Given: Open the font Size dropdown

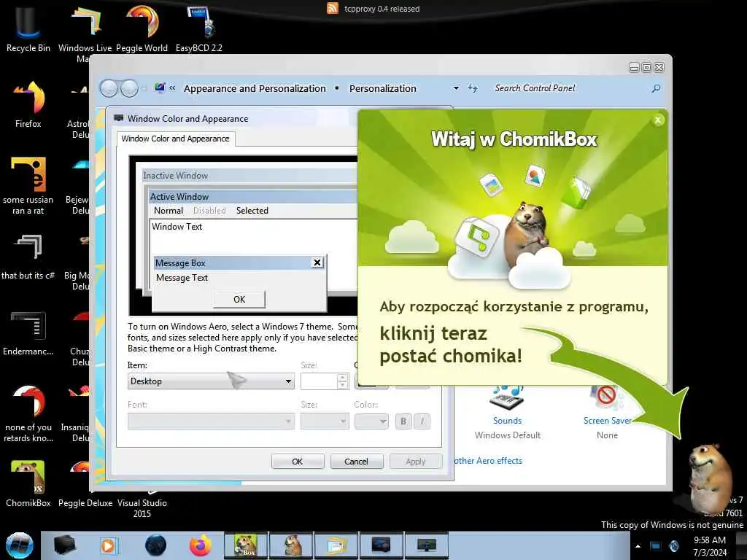Looking at the screenshot, I should [325, 421].
